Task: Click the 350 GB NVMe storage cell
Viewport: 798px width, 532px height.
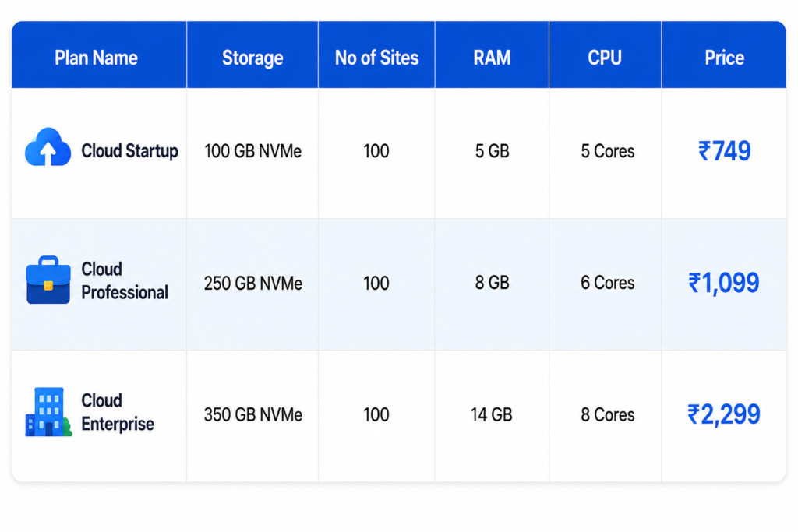Action: pos(253,415)
